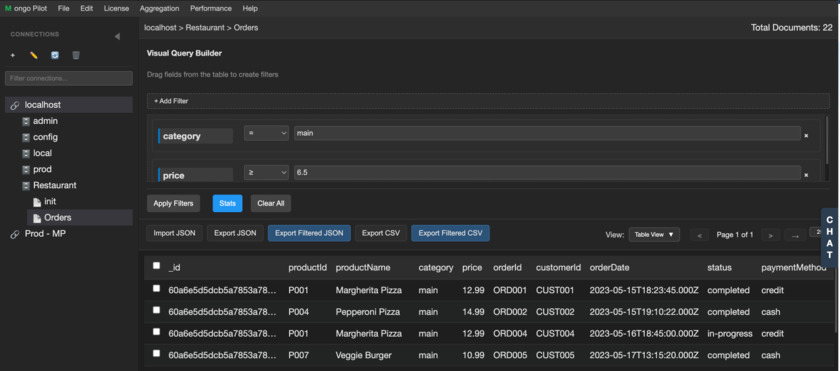Check the ORD001 row checkbox
Viewport: 840px width, 371px height.
click(x=156, y=288)
